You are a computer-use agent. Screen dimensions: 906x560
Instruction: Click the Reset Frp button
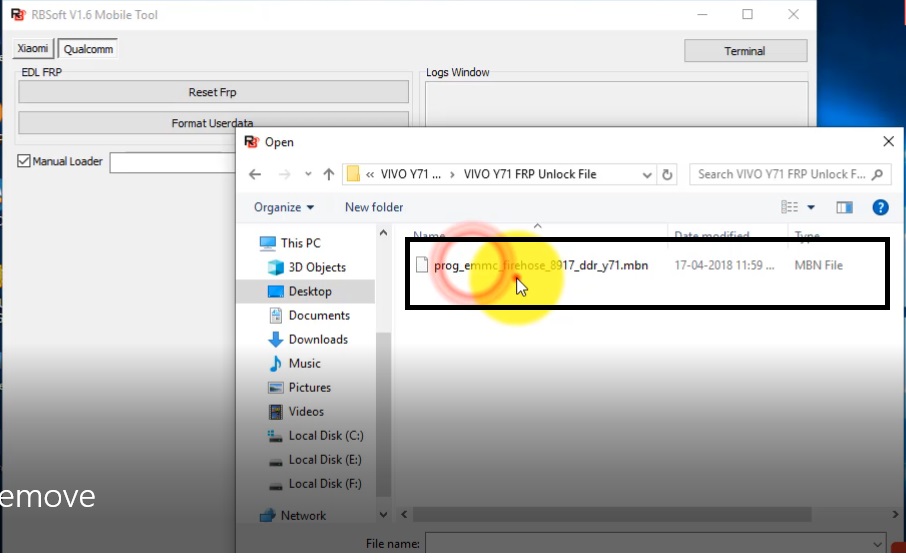pyautogui.click(x=213, y=92)
